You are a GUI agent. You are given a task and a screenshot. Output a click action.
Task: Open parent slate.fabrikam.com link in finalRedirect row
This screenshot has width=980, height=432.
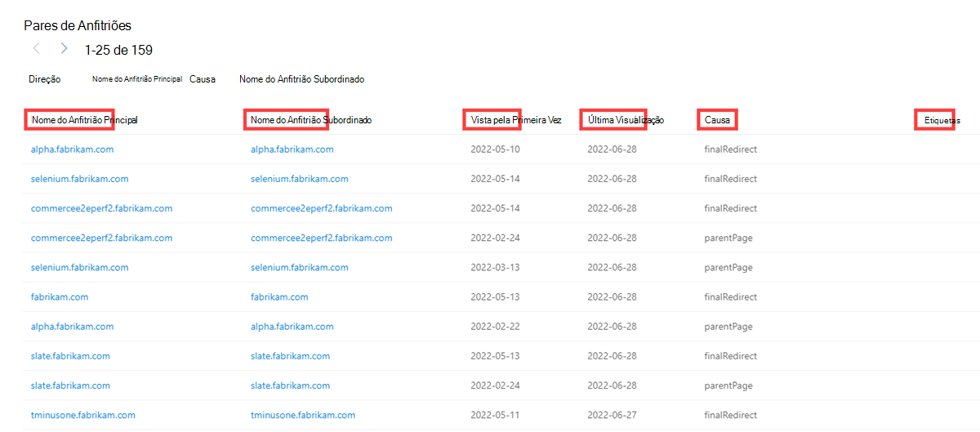[70, 356]
